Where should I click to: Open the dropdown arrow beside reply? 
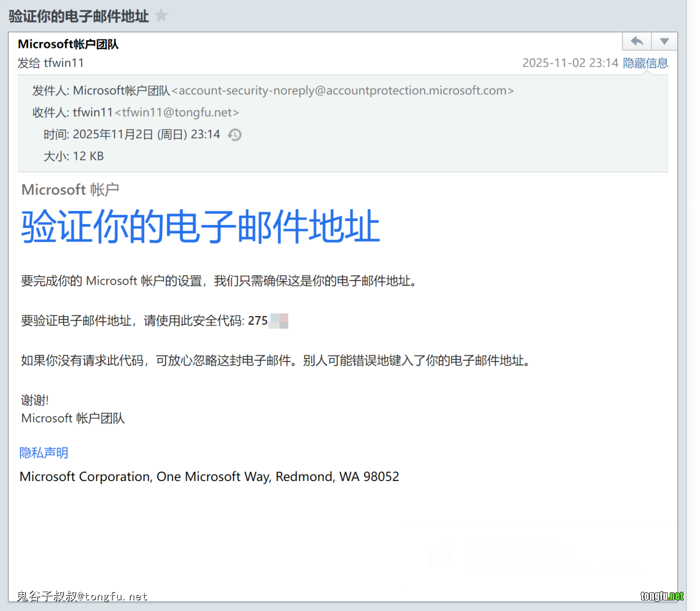coord(664,41)
